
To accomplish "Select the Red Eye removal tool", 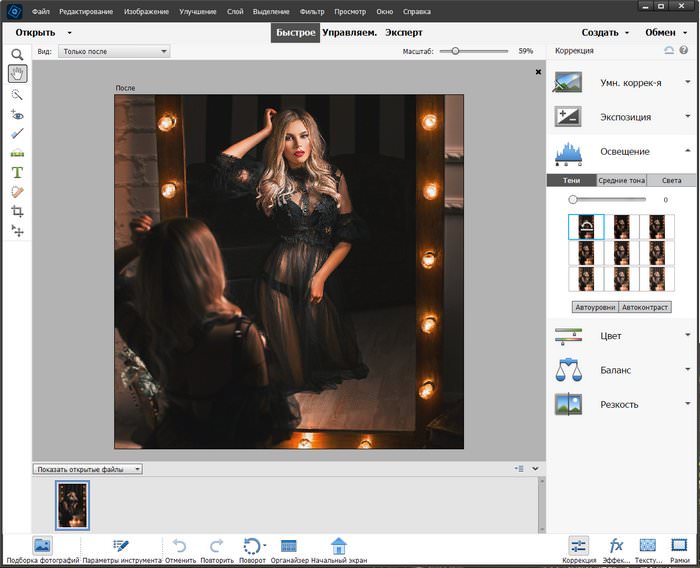I will (x=17, y=114).
